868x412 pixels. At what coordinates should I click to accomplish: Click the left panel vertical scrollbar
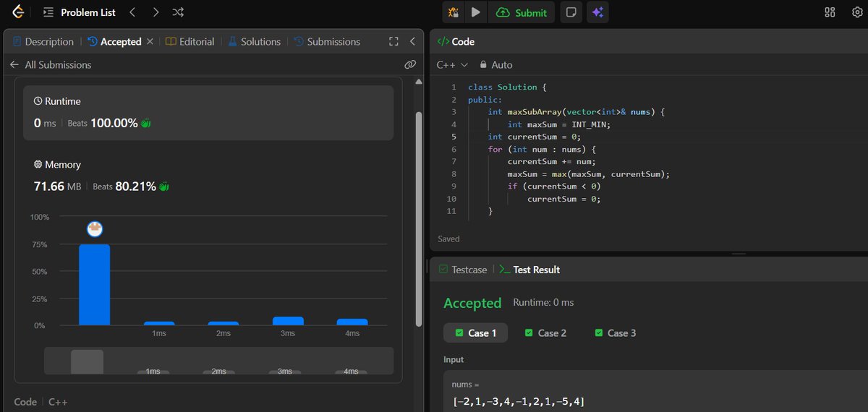(418, 219)
